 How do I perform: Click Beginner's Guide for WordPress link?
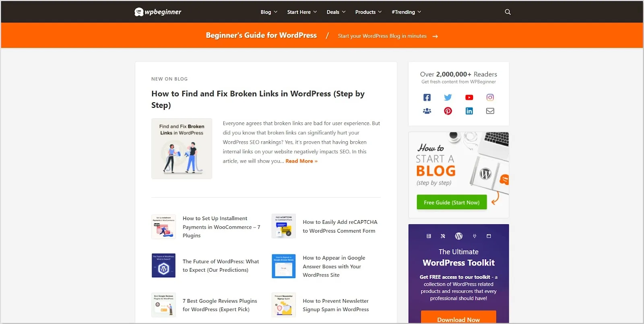[261, 35]
